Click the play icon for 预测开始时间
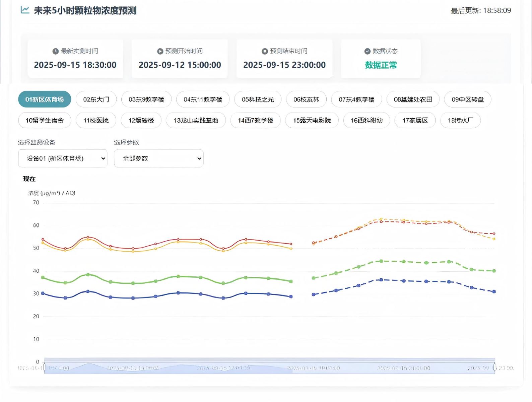Viewport: 532px width, 402px height. pos(160,51)
